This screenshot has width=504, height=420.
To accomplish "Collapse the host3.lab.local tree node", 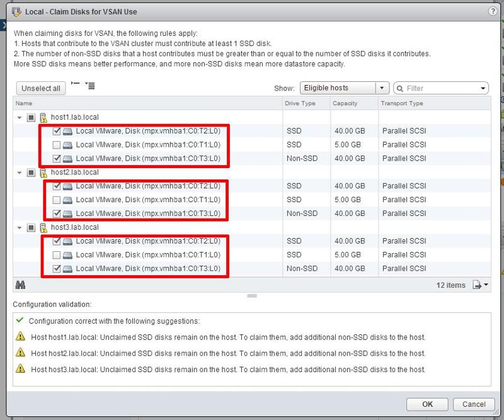I will pos(20,227).
